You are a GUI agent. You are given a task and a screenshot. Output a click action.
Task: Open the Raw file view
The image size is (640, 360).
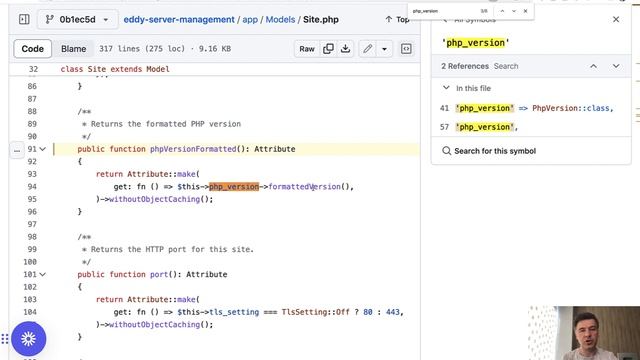(x=307, y=49)
